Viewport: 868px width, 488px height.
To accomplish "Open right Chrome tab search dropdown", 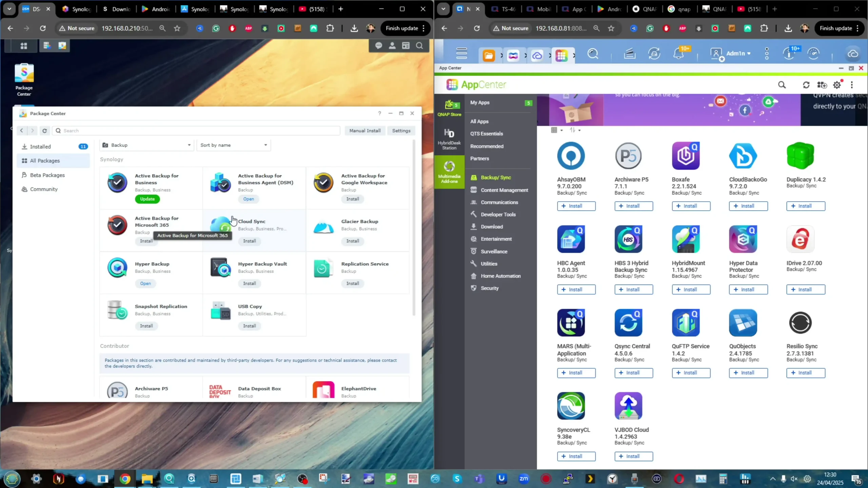I will click(x=443, y=9).
